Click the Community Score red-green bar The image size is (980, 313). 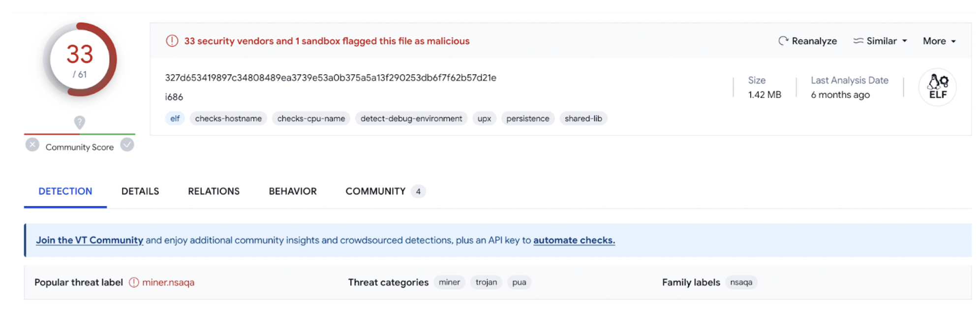(80, 134)
